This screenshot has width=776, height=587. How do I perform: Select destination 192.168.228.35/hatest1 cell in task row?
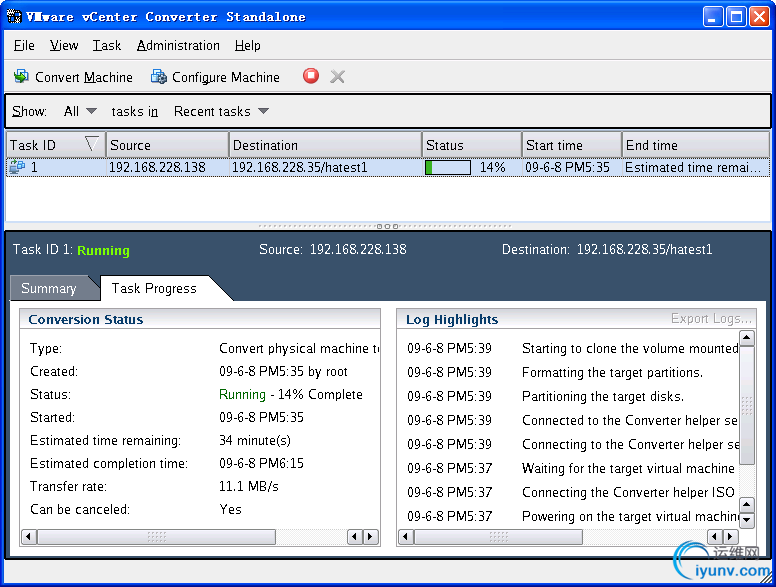[299, 167]
